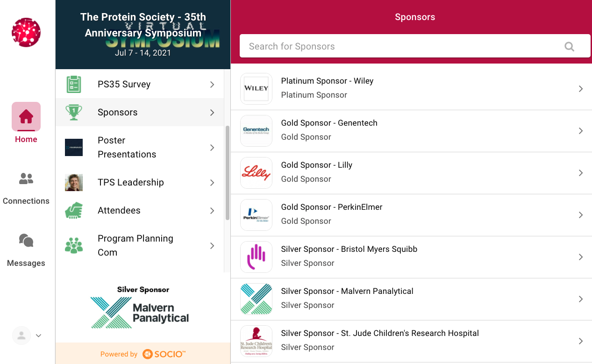This screenshot has height=364, width=592.
Task: Open the Powered by Socio link
Action: click(143, 354)
